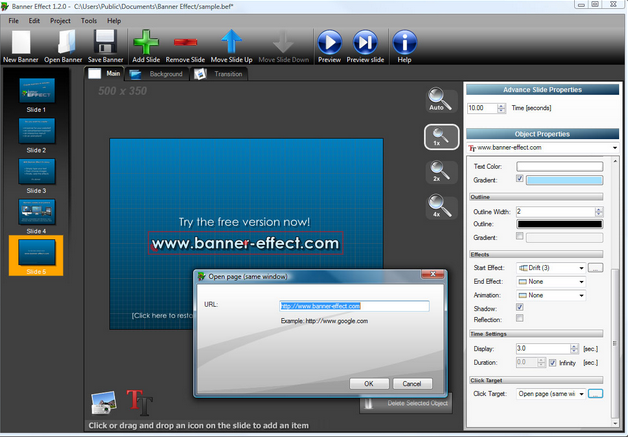Viewport: 628px width, 437px height.
Task: Select Slide 3 thumbnail
Action: coord(36,171)
